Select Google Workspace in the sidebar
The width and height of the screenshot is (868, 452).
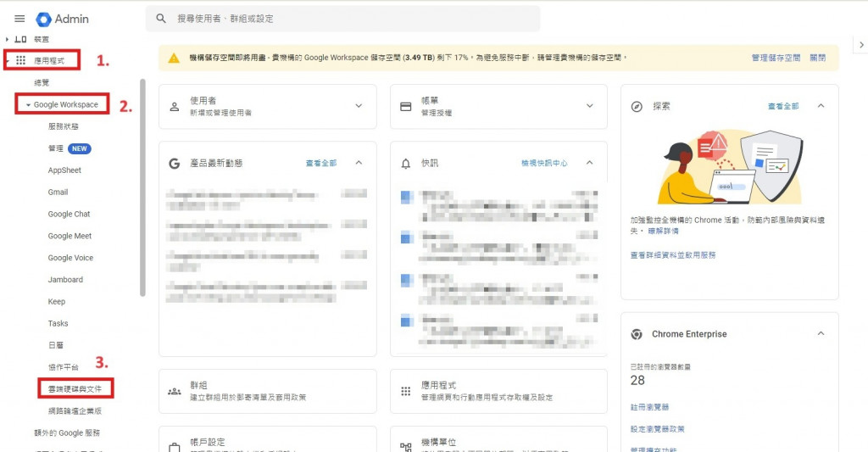coord(66,104)
